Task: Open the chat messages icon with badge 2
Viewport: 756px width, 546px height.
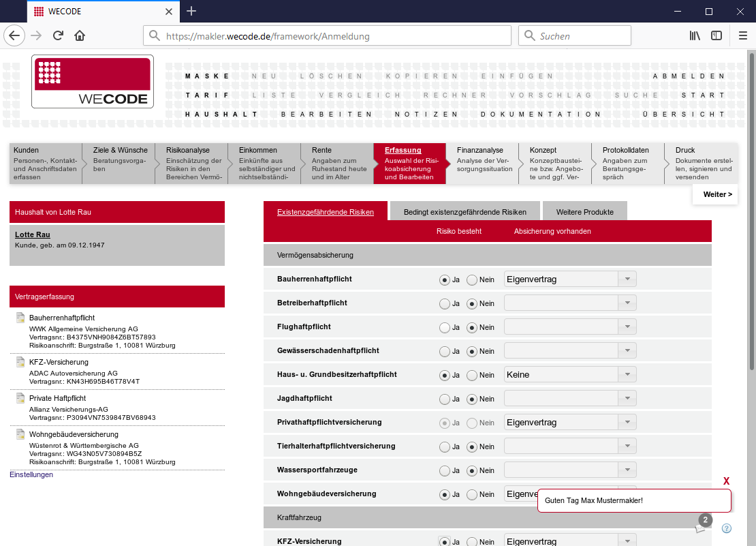Action: click(x=703, y=524)
